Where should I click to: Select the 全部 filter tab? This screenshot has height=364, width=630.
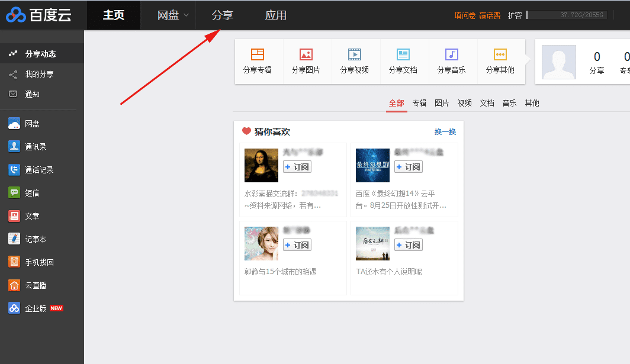[x=397, y=103]
